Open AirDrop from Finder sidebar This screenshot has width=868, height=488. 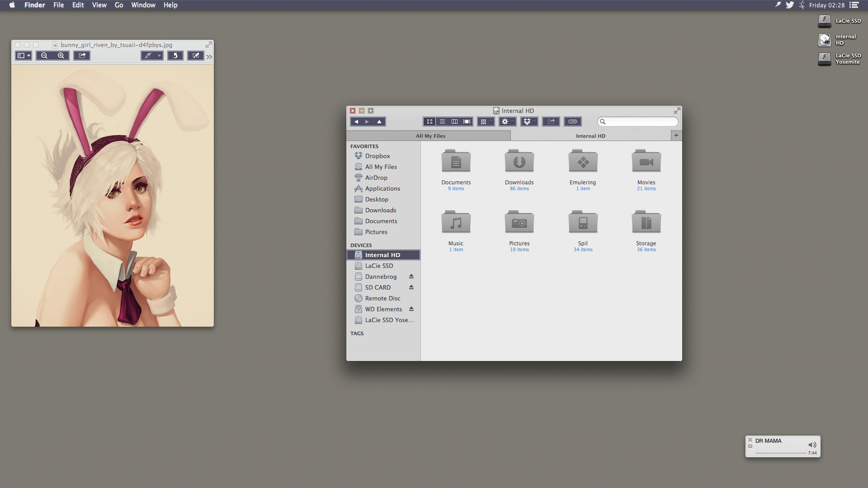383,178
